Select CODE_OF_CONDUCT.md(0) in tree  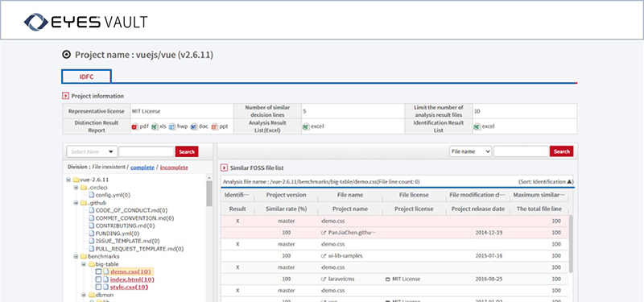131,210
